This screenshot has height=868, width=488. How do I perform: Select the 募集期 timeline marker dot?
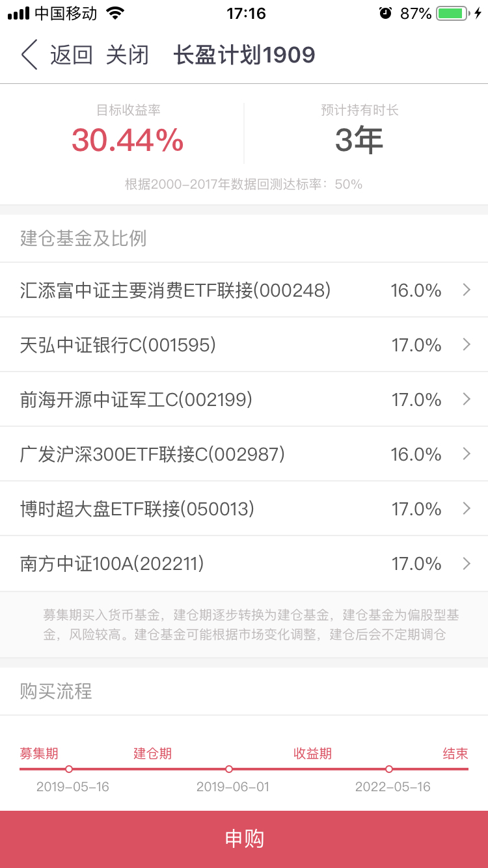pyautogui.click(x=69, y=769)
